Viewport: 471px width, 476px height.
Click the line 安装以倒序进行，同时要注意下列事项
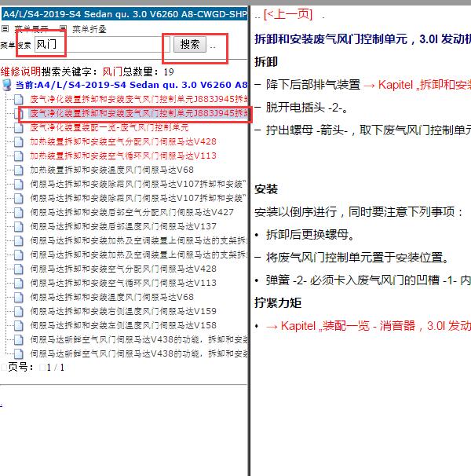click(x=359, y=212)
